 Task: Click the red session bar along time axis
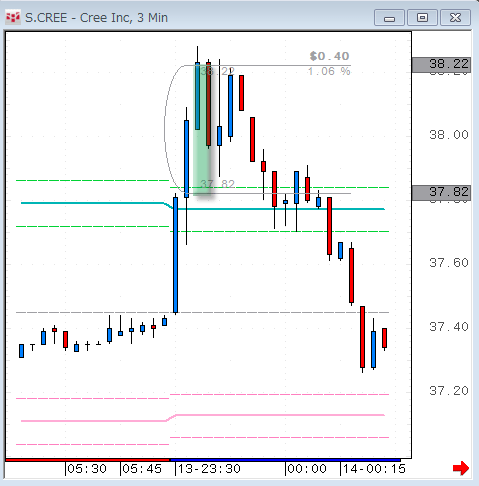coord(88,460)
